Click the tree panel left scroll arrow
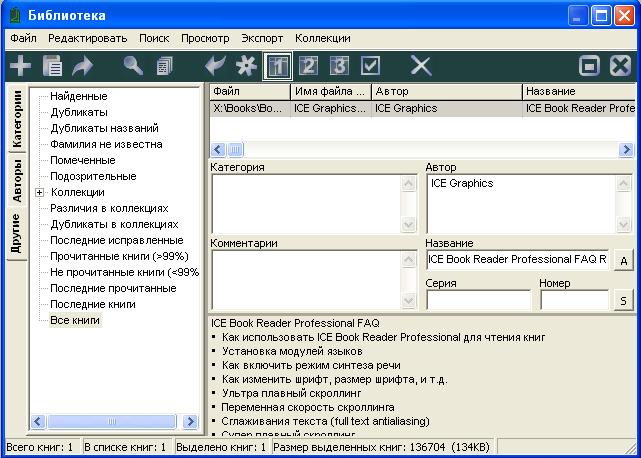Viewport: 641px width, 458px height. click(x=38, y=421)
